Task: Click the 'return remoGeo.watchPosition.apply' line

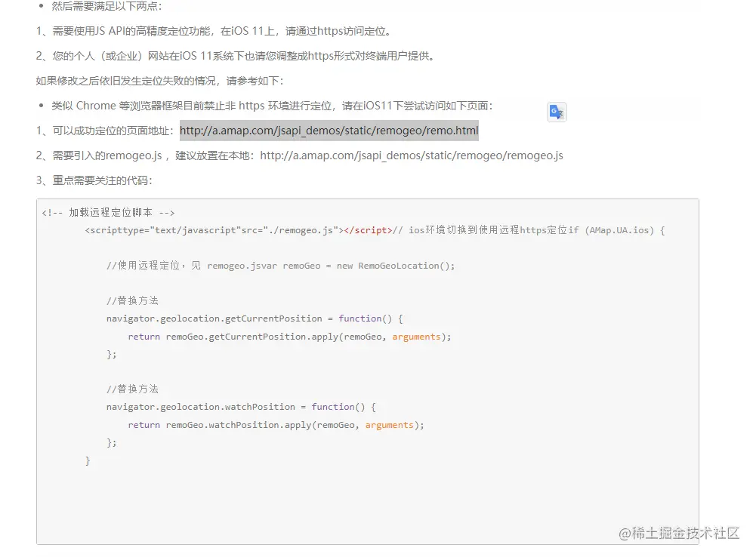Action: pyautogui.click(x=276, y=425)
